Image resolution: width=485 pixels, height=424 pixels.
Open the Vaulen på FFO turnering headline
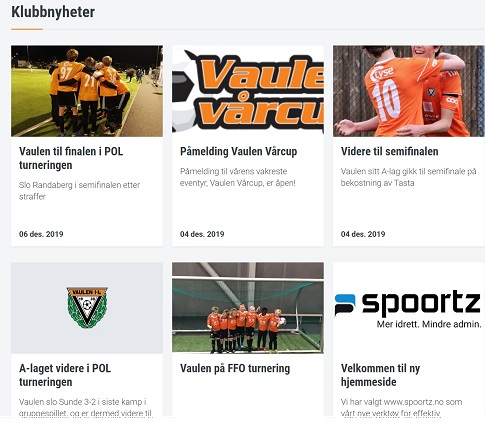tap(235, 368)
